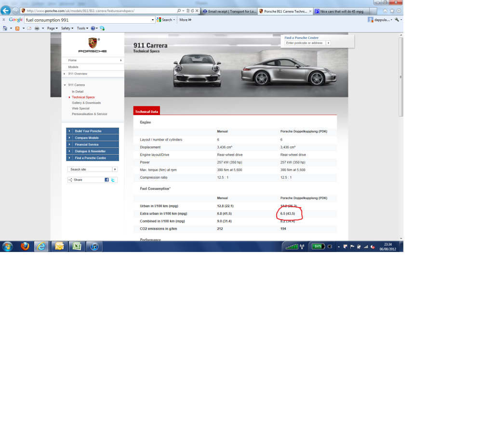
Task: Open the Safety dropdown menu
Action: tap(67, 28)
